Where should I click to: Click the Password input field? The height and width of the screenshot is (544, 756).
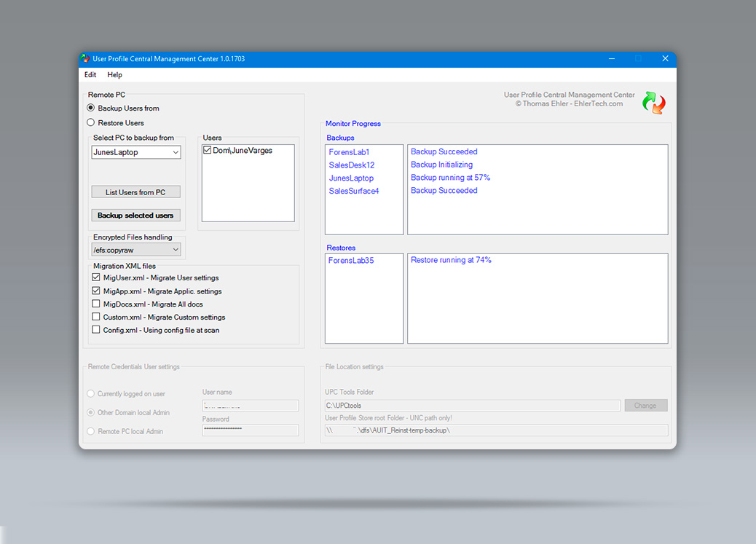pyautogui.click(x=251, y=430)
